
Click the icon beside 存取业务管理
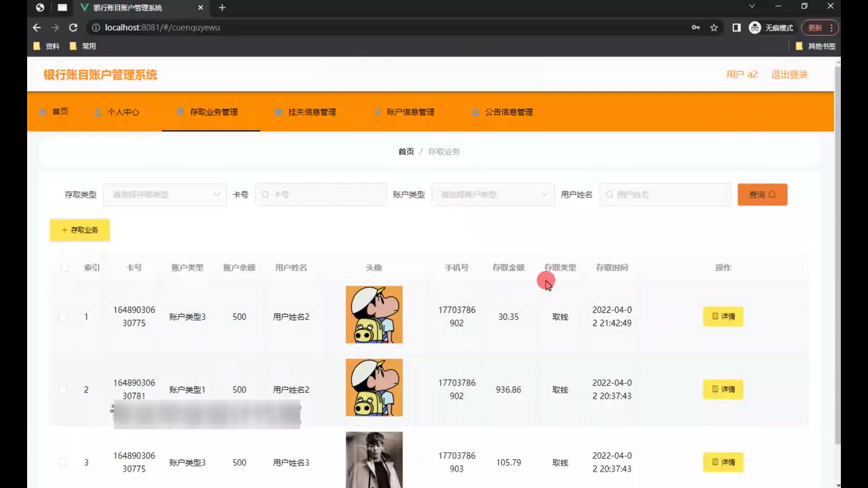(x=180, y=112)
